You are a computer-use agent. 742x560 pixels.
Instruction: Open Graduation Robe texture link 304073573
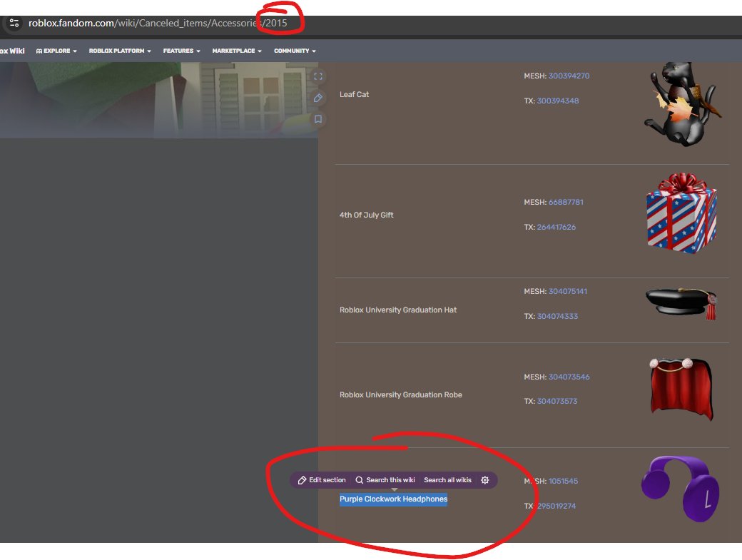[557, 401]
